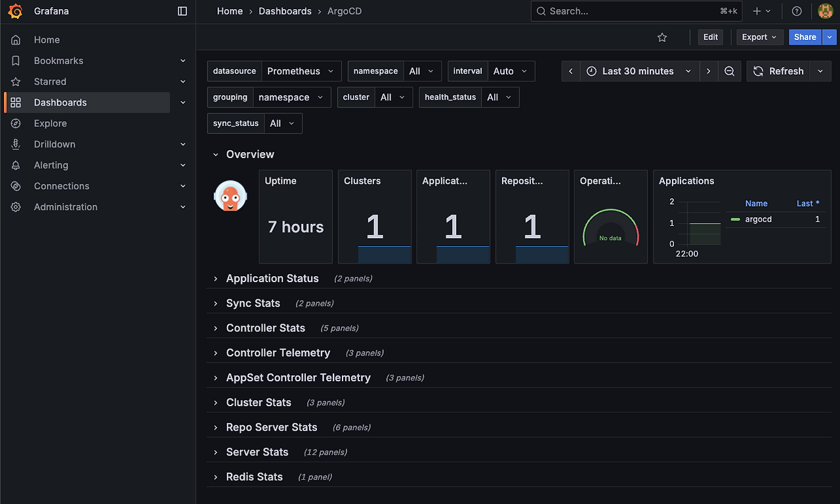Open the namespace All dropdown

click(422, 71)
